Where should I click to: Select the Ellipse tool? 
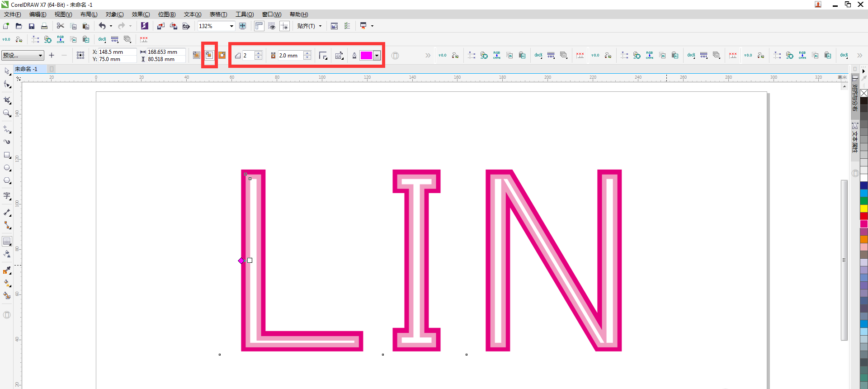[x=7, y=168]
